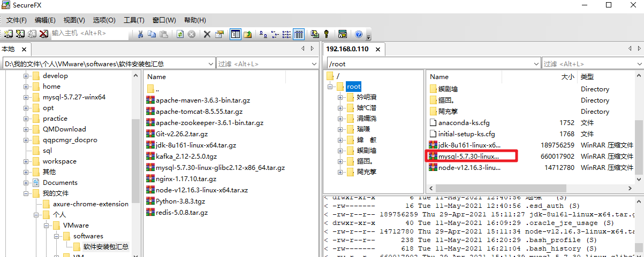Open the local path dropdown

click(x=211, y=64)
